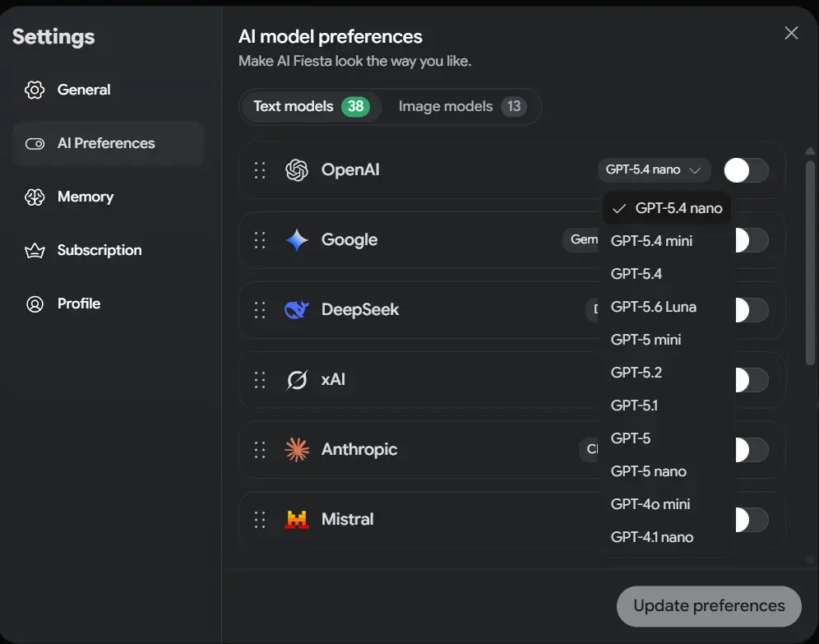
Task: Toggle the DeepSeek model switch
Action: [x=752, y=310]
